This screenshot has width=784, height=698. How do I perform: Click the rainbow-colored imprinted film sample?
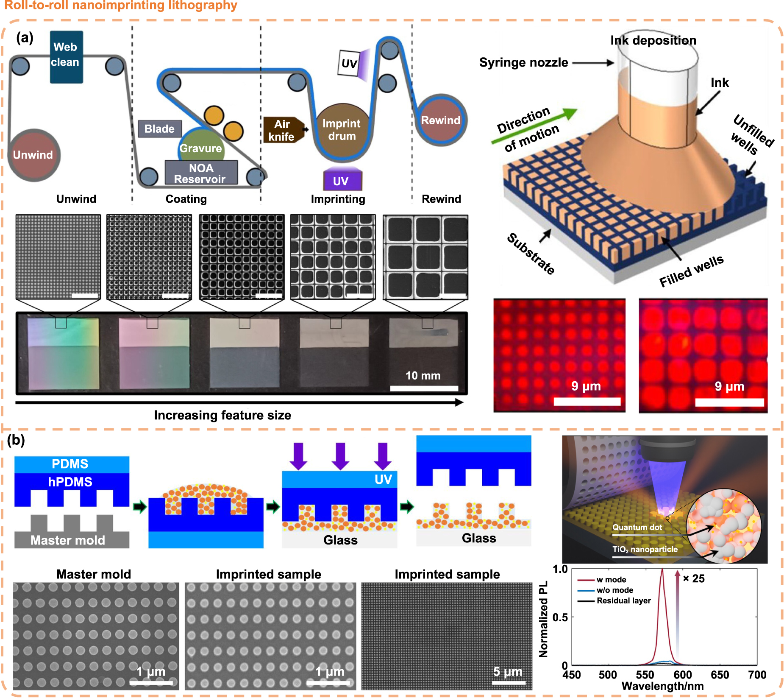tap(64, 354)
